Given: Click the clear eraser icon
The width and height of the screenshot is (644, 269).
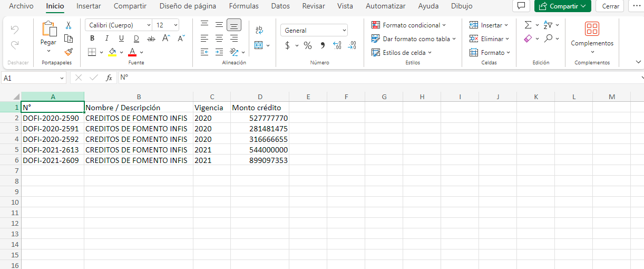Looking at the screenshot, I should click(528, 39).
